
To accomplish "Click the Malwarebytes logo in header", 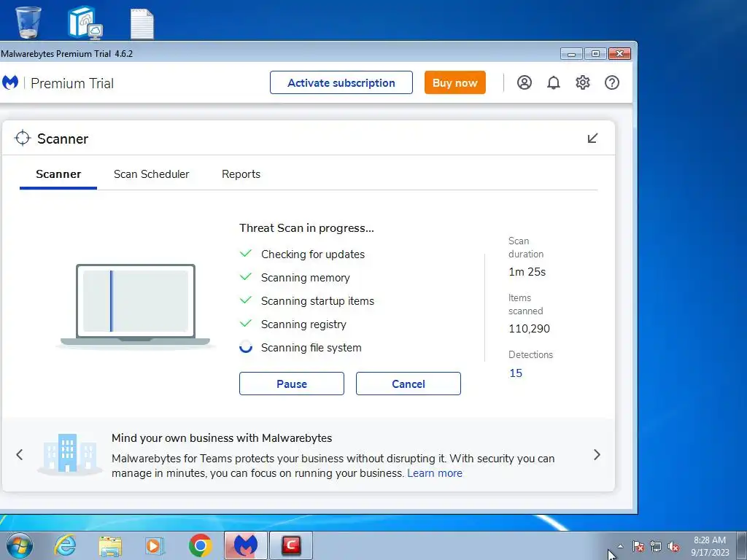I will pos(10,82).
